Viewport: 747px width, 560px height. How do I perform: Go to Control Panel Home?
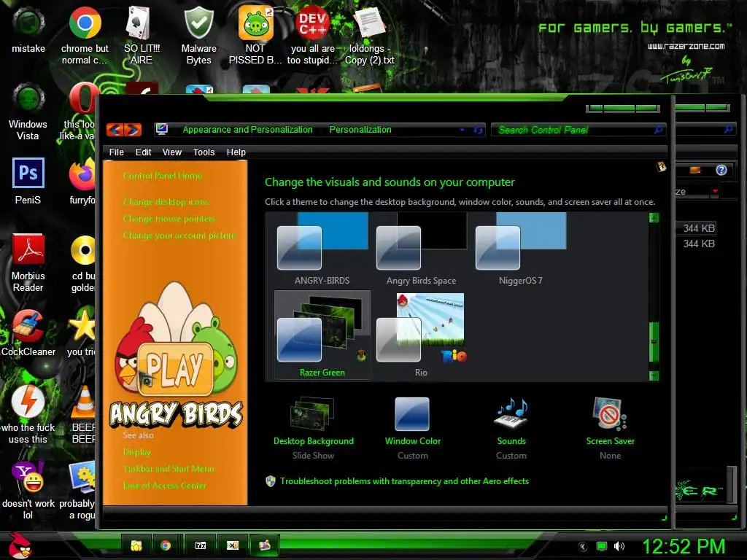point(163,176)
